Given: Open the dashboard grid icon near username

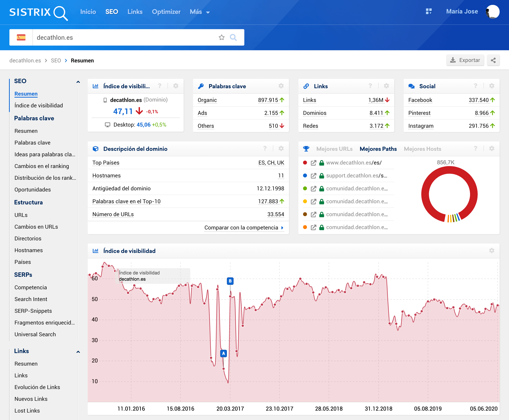Looking at the screenshot, I should pyautogui.click(x=429, y=11).
